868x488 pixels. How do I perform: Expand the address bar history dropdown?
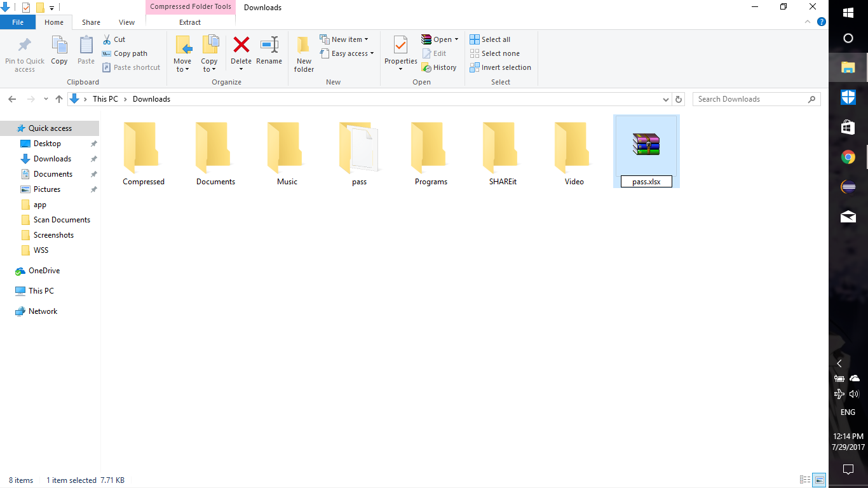665,99
